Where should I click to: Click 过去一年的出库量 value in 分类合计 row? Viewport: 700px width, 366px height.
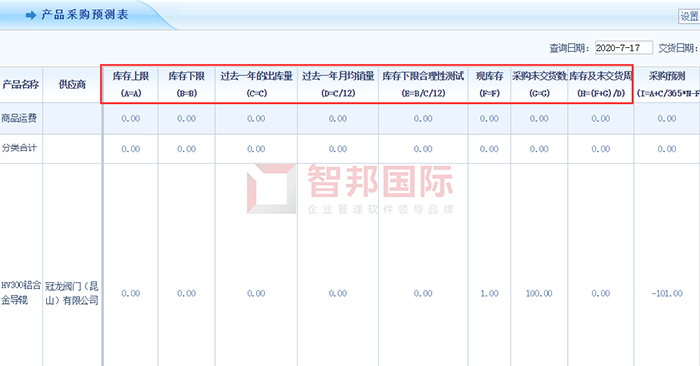[256, 149]
